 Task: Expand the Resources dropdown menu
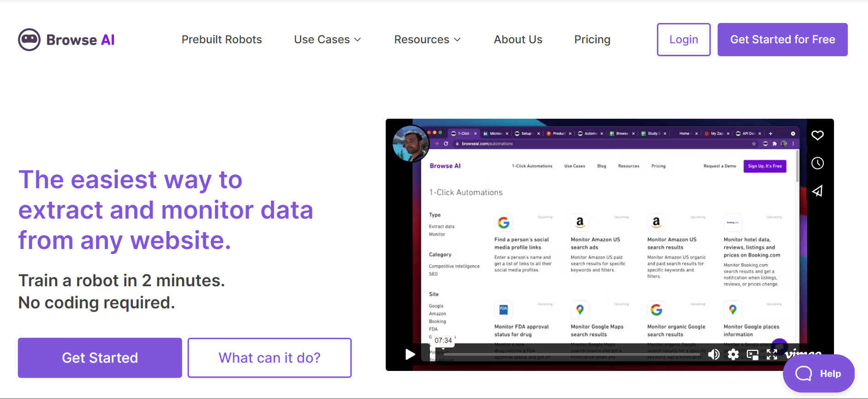click(427, 40)
